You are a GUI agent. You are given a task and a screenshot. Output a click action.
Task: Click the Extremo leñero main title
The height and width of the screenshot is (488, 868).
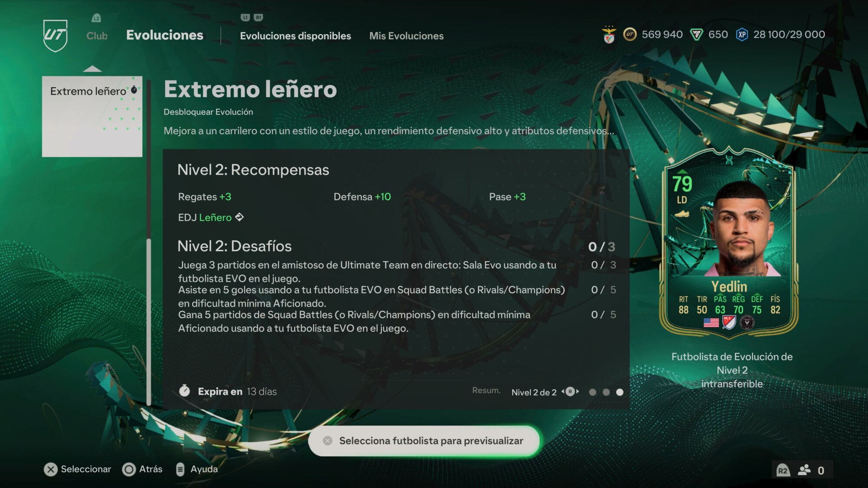[250, 89]
